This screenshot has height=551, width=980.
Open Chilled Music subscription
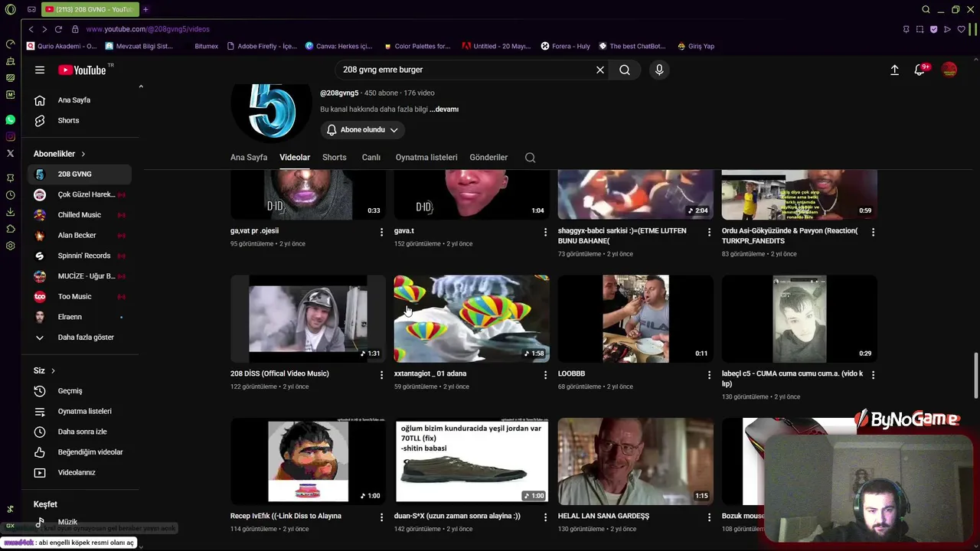click(80, 215)
